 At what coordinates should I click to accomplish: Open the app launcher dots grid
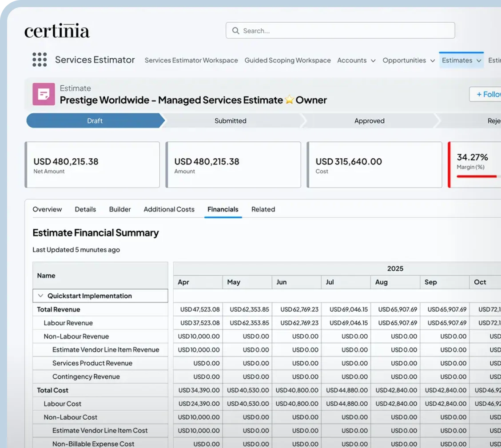[x=40, y=60]
